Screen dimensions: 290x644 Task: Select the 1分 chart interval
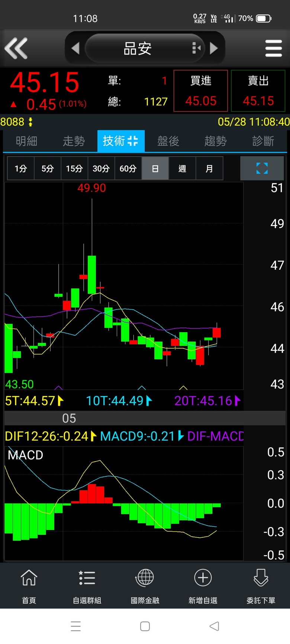pos(21,168)
